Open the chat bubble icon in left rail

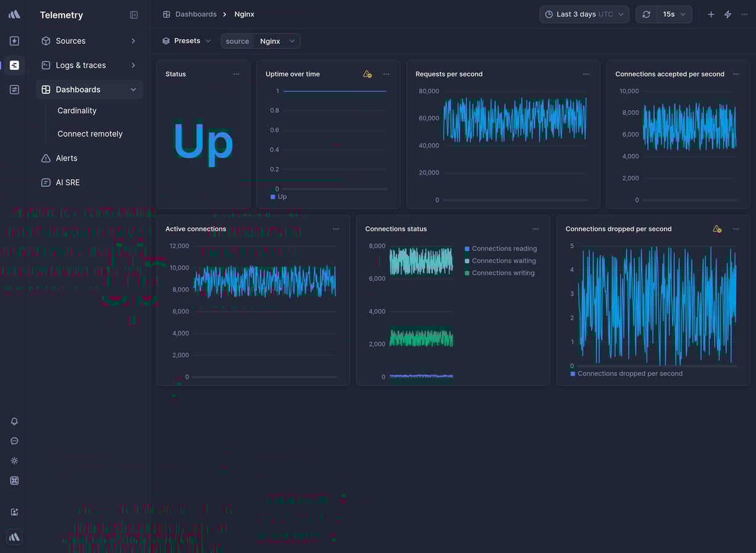14,441
